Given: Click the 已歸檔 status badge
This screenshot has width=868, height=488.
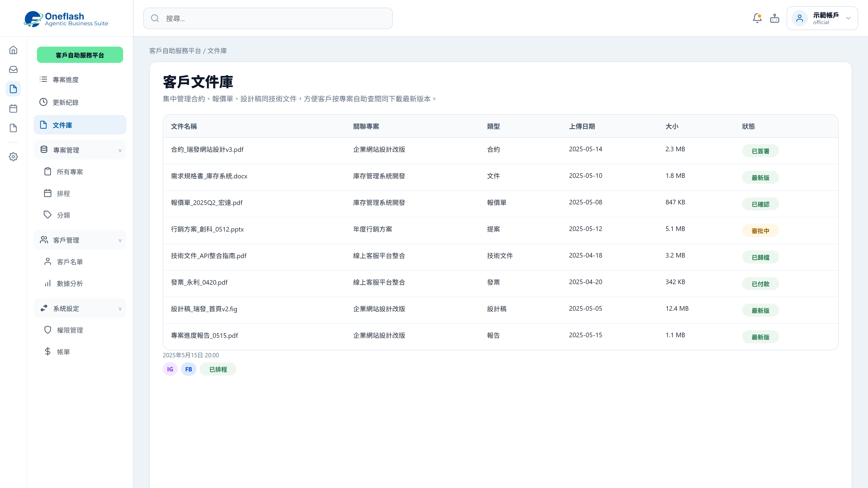Looking at the screenshot, I should coord(760,257).
